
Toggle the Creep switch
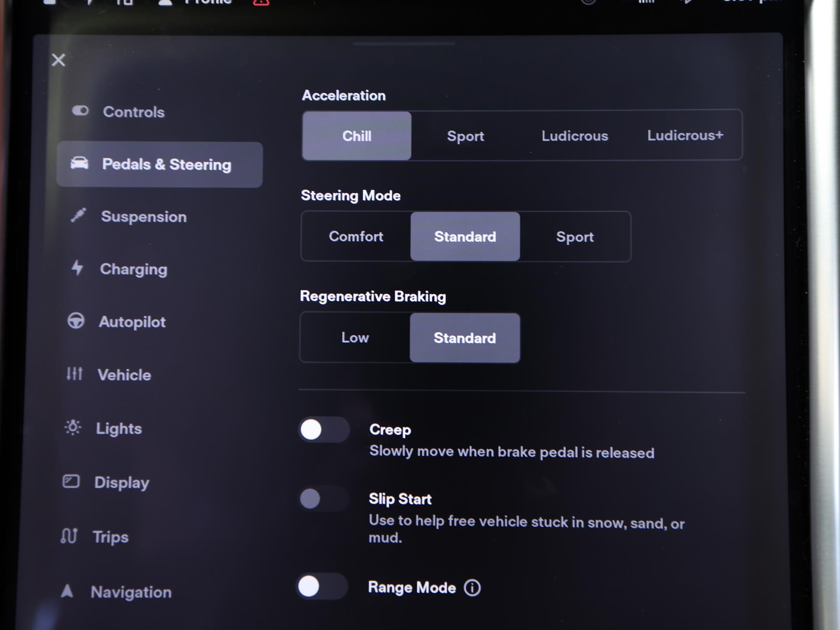(x=324, y=430)
